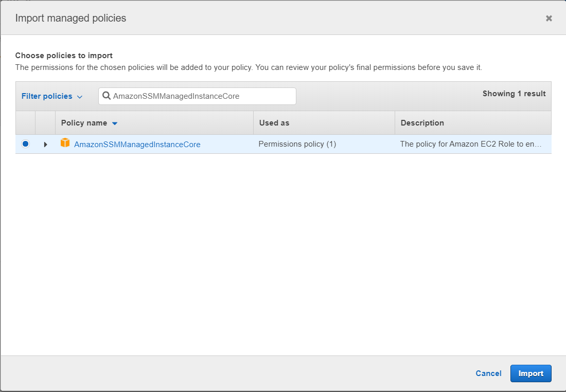The width and height of the screenshot is (566, 392).
Task: Click the Permissions policy (1) cell
Action: coord(297,144)
